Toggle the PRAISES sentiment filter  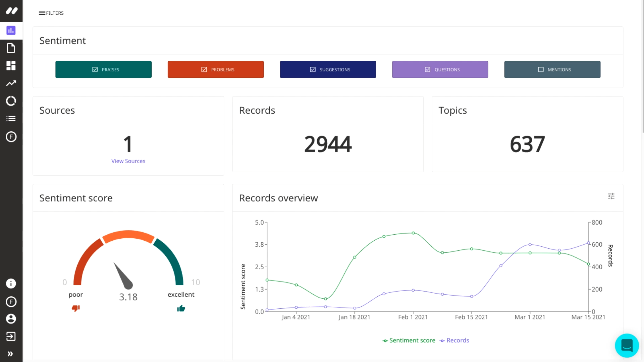pyautogui.click(x=103, y=69)
